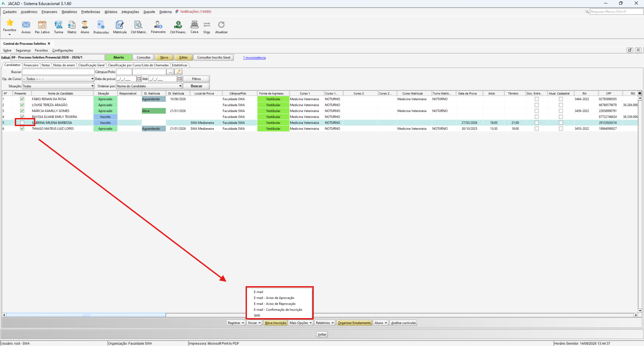
Task: Open the Op. de Curso dropdown
Action: pos(58,79)
